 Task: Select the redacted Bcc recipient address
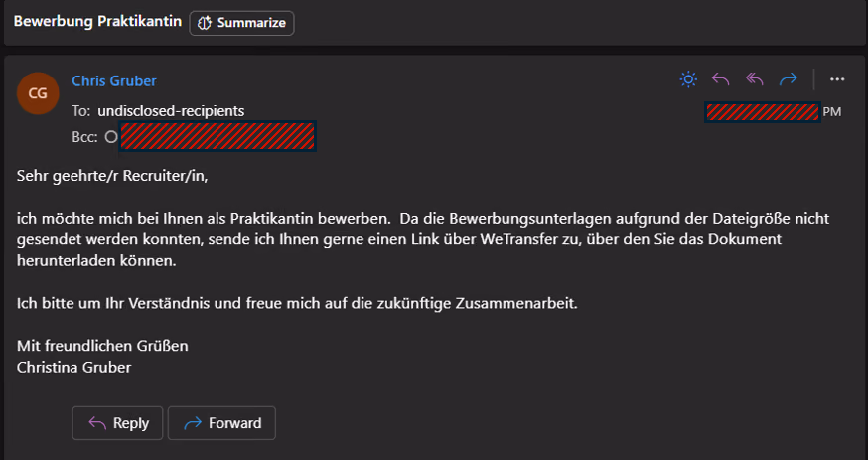point(217,137)
